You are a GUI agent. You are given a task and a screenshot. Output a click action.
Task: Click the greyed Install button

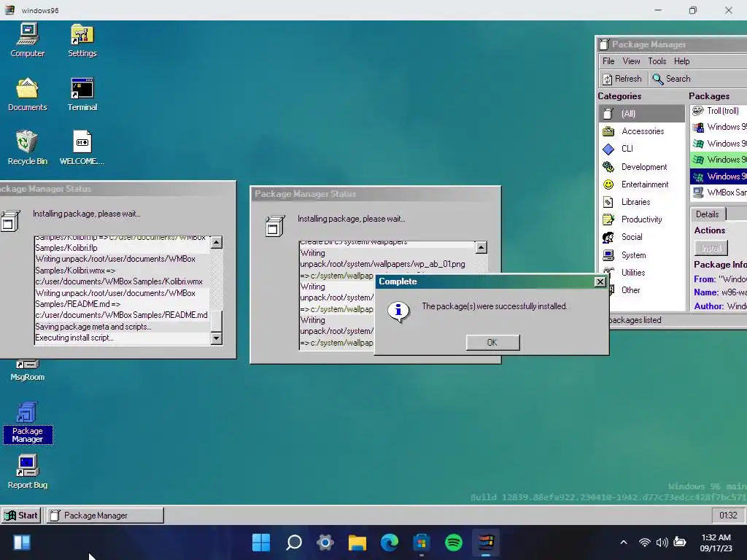[x=711, y=248]
